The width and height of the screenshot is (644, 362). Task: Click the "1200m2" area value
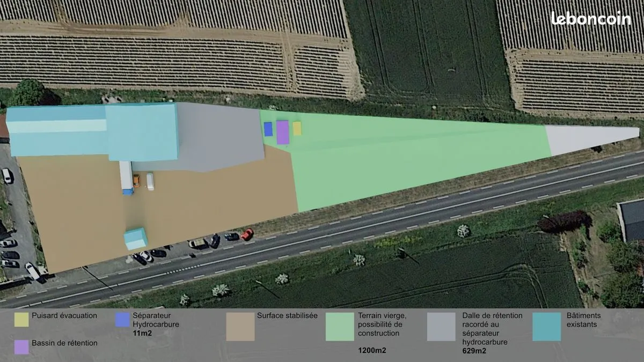[x=372, y=351]
